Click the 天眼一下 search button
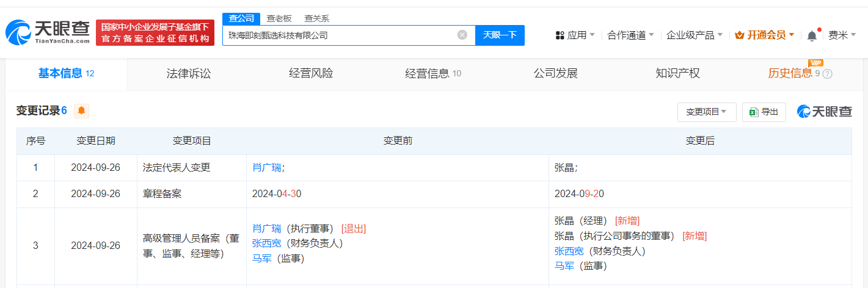This screenshot has height=288, width=868. [500, 35]
